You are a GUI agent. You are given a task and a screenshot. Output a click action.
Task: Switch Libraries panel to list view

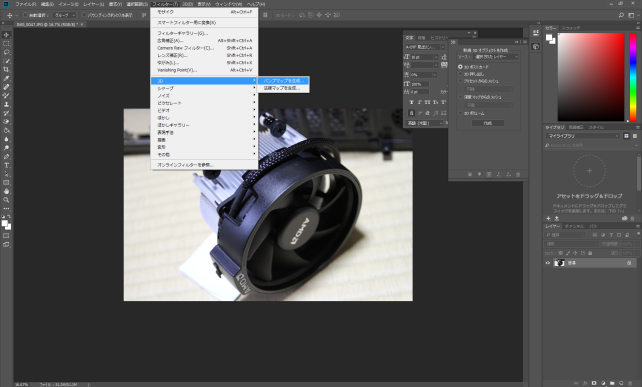(x=635, y=136)
